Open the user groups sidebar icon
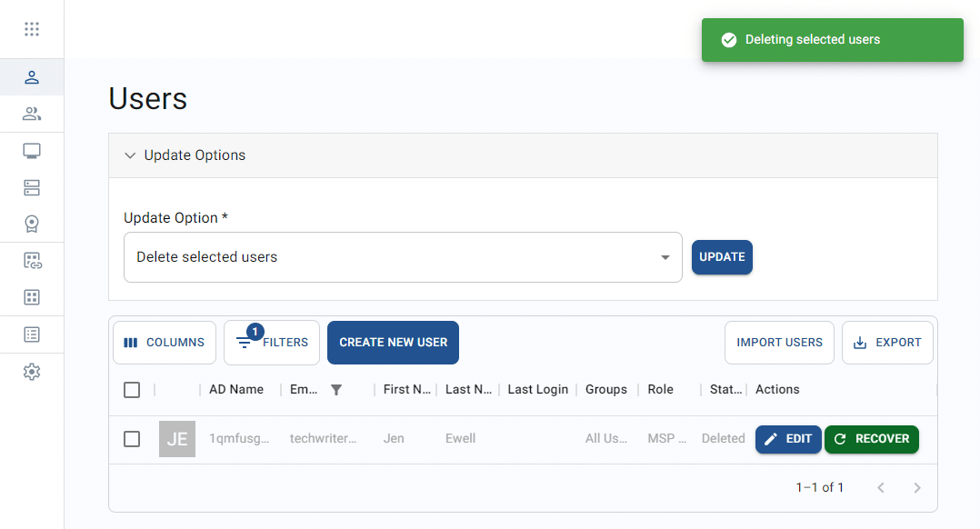The height and width of the screenshot is (529, 980). (32, 114)
